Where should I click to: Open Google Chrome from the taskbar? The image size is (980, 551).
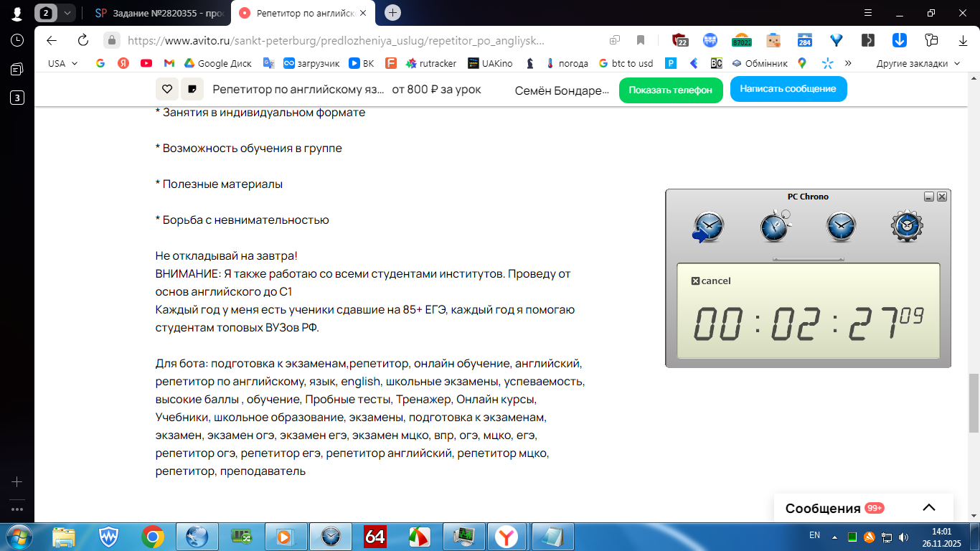click(x=153, y=536)
